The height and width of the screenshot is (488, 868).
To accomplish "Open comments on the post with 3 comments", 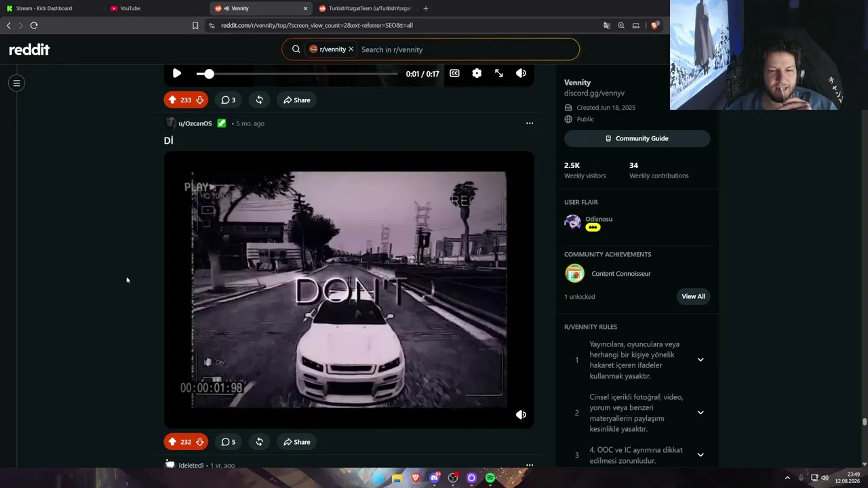I will [x=229, y=100].
